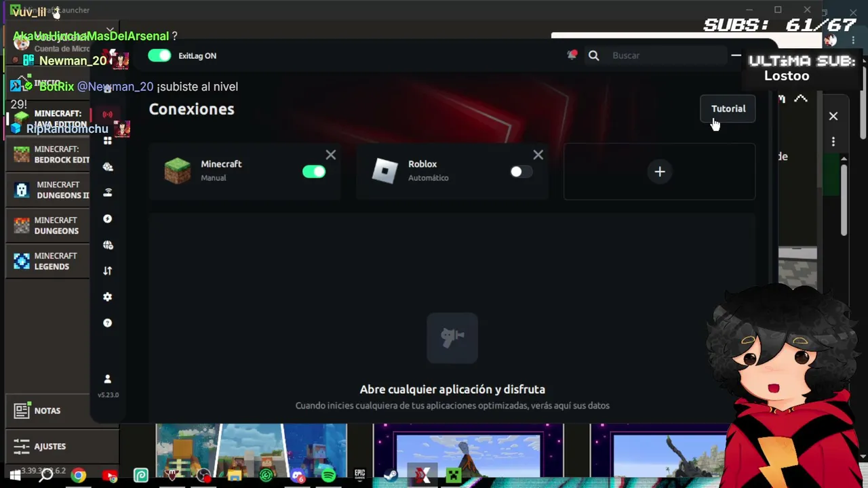Screen dimensions: 868x488
Task: Open Steam from the taskbar
Action: [391, 476]
